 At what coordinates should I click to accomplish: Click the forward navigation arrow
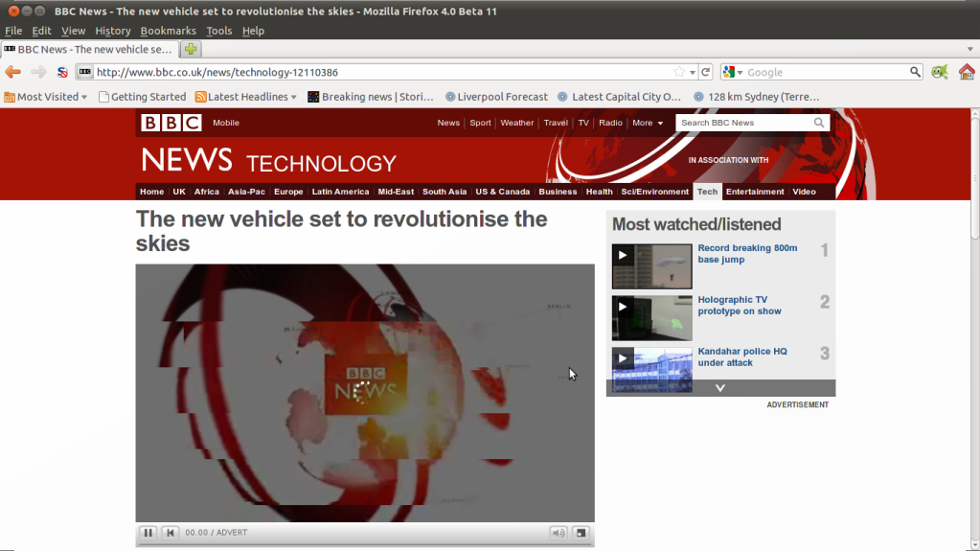pyautogui.click(x=38, y=73)
